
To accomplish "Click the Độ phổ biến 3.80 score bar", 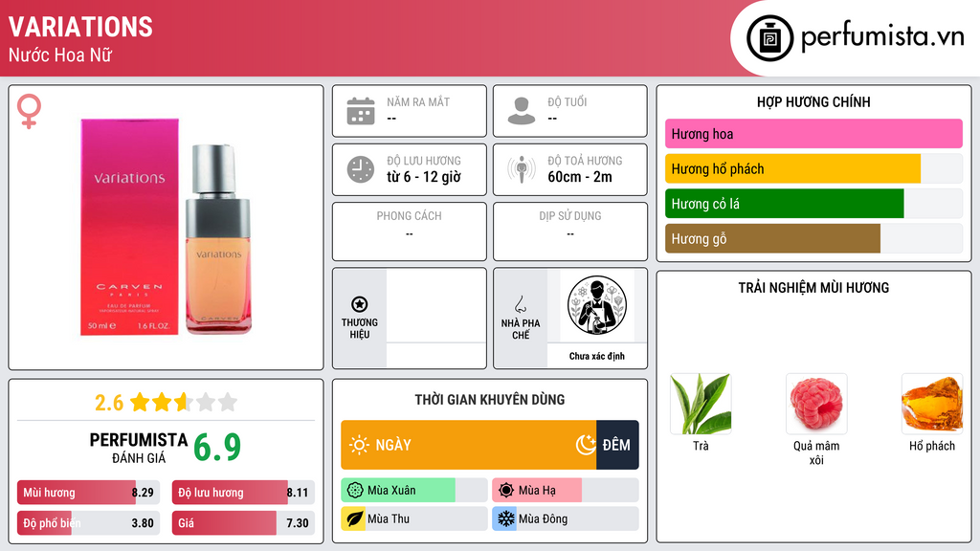I will pyautogui.click(x=89, y=523).
